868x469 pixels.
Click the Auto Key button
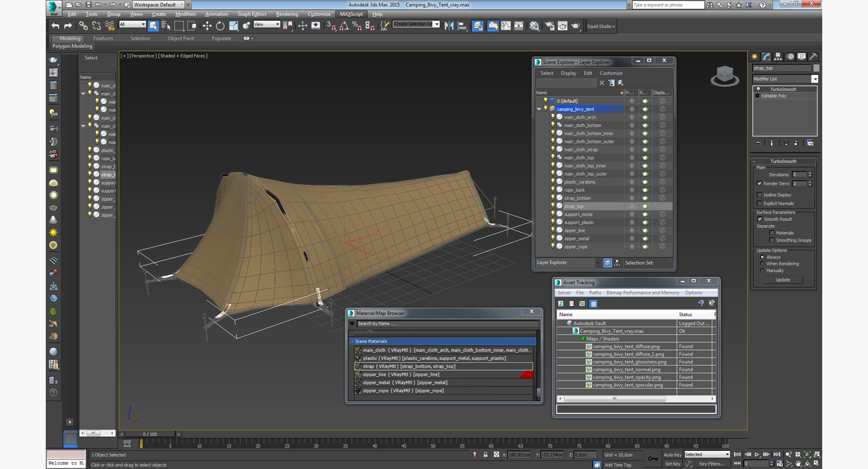[673, 454]
